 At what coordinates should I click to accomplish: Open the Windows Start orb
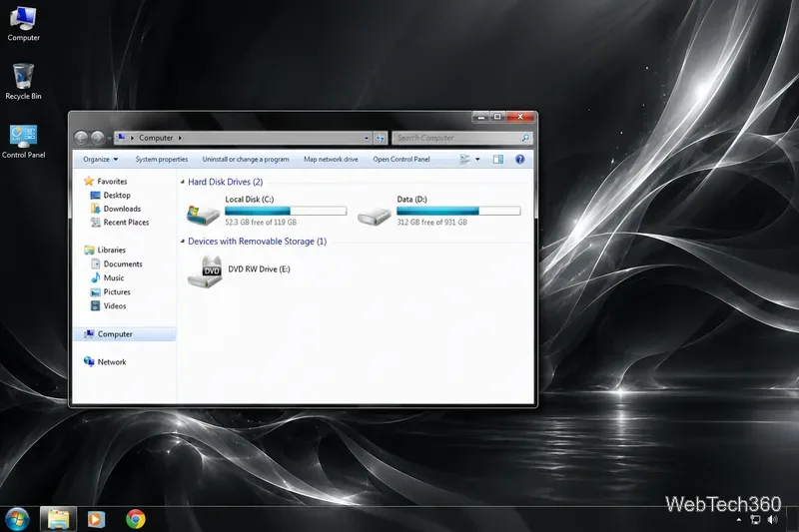17,519
